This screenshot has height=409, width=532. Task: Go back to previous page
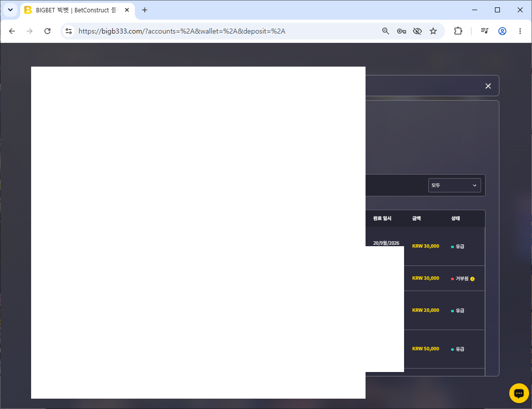pyautogui.click(x=12, y=31)
